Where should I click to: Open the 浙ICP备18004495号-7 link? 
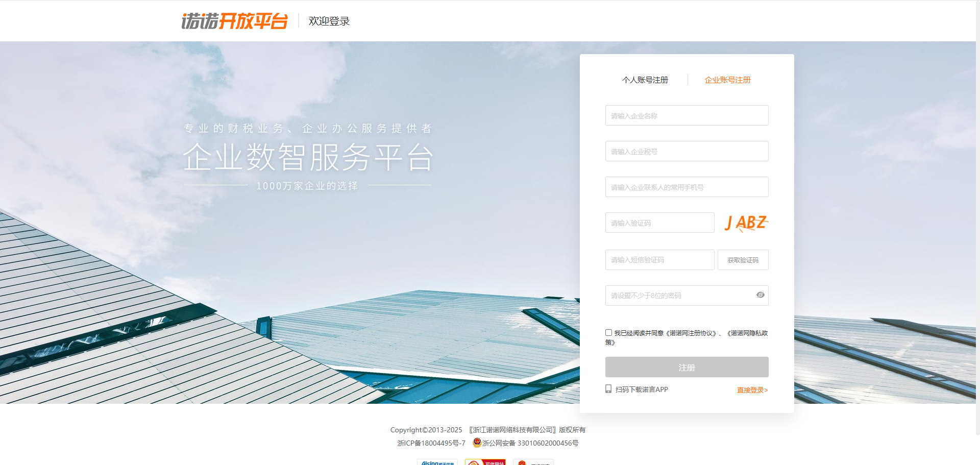(x=431, y=443)
